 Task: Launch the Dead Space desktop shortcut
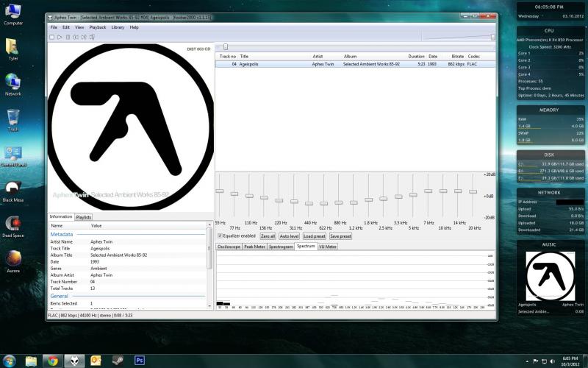[13, 227]
